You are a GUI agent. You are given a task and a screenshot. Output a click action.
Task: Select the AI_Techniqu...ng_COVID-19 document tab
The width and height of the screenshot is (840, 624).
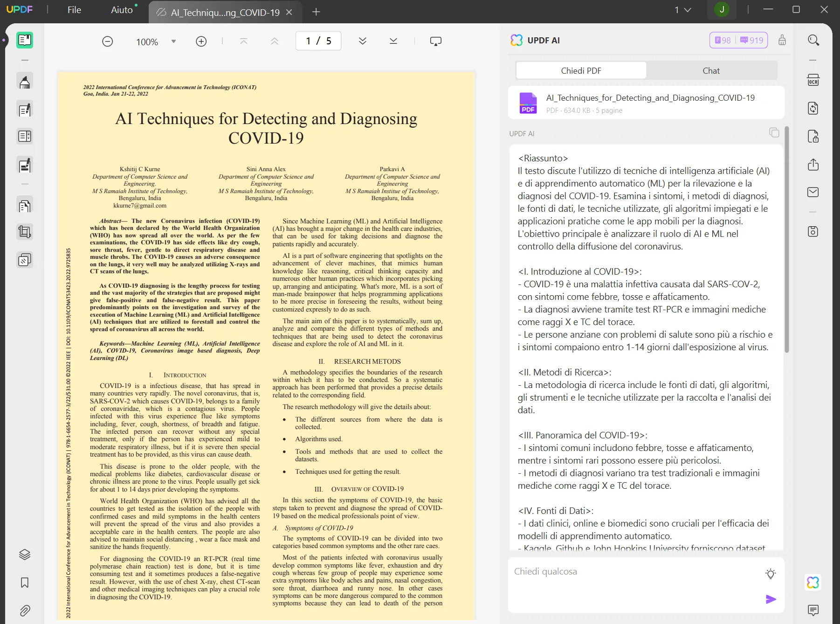tap(225, 13)
